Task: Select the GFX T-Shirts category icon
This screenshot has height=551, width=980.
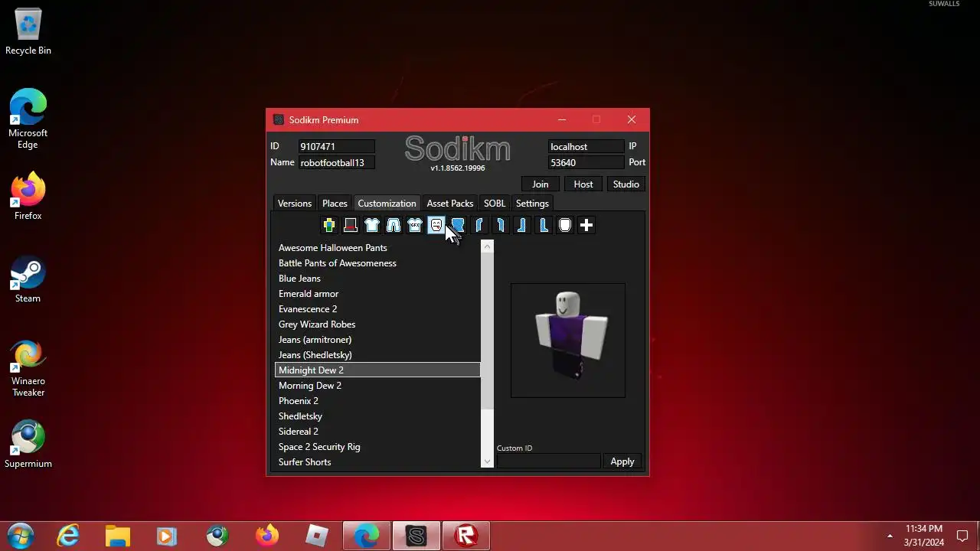Action: point(415,225)
